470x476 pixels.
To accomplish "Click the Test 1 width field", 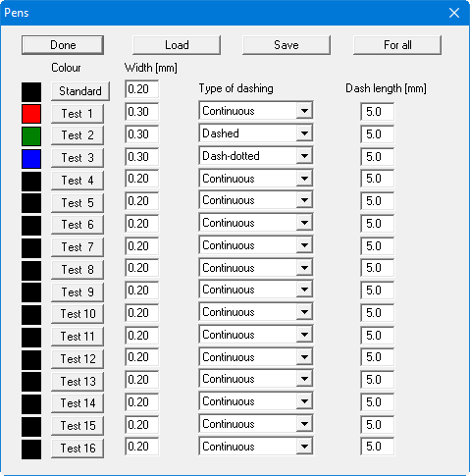I will click(142, 112).
